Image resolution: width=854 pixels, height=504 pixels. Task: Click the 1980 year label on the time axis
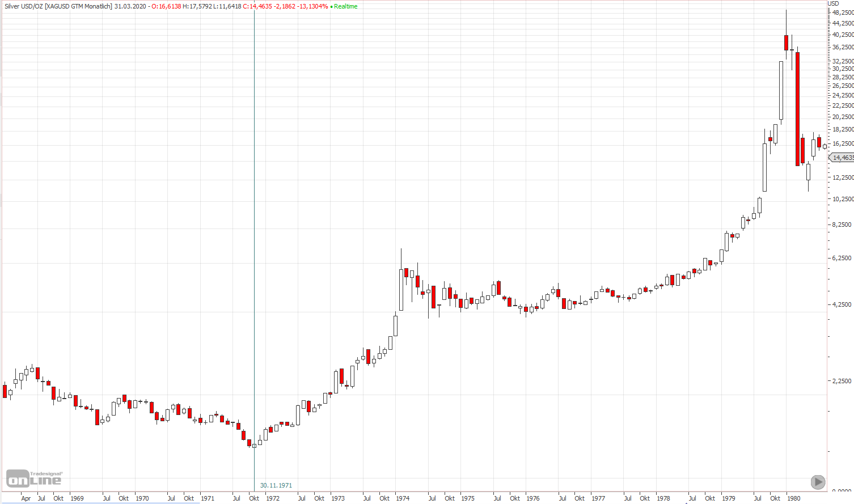click(x=794, y=498)
